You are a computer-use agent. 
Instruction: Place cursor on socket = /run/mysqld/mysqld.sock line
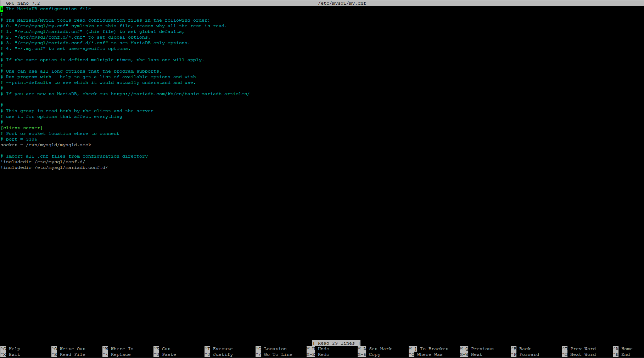(x=46, y=145)
